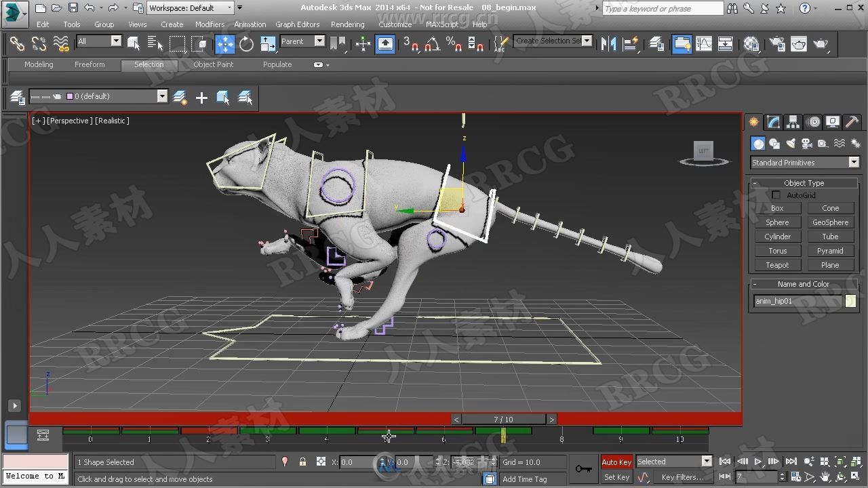
Task: Click the Teapot primitive button
Action: (x=777, y=265)
